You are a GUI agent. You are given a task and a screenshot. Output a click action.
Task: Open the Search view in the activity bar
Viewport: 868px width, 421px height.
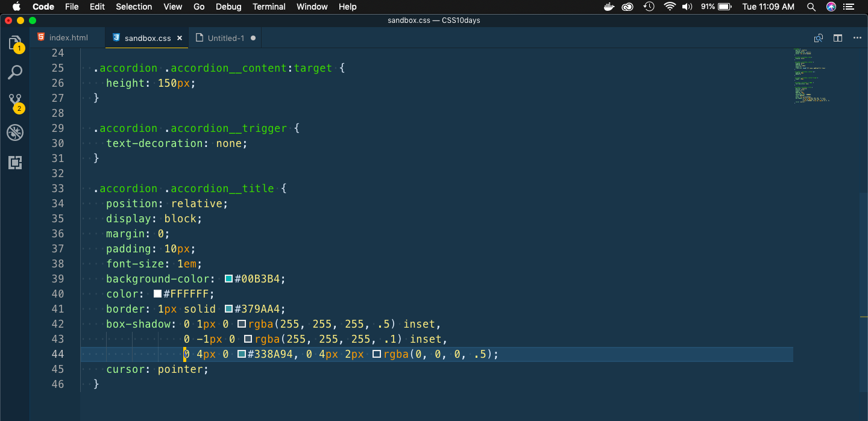pos(15,72)
